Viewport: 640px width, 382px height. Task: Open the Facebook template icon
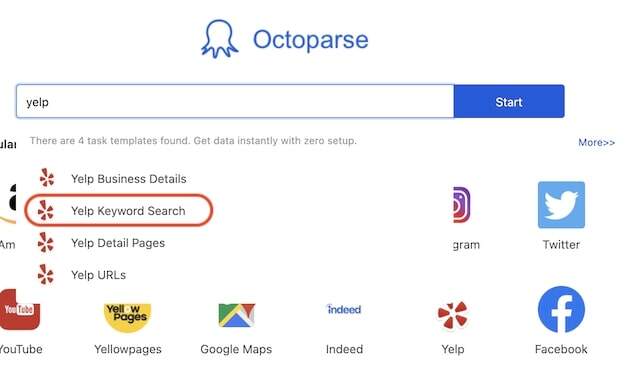coord(561,310)
